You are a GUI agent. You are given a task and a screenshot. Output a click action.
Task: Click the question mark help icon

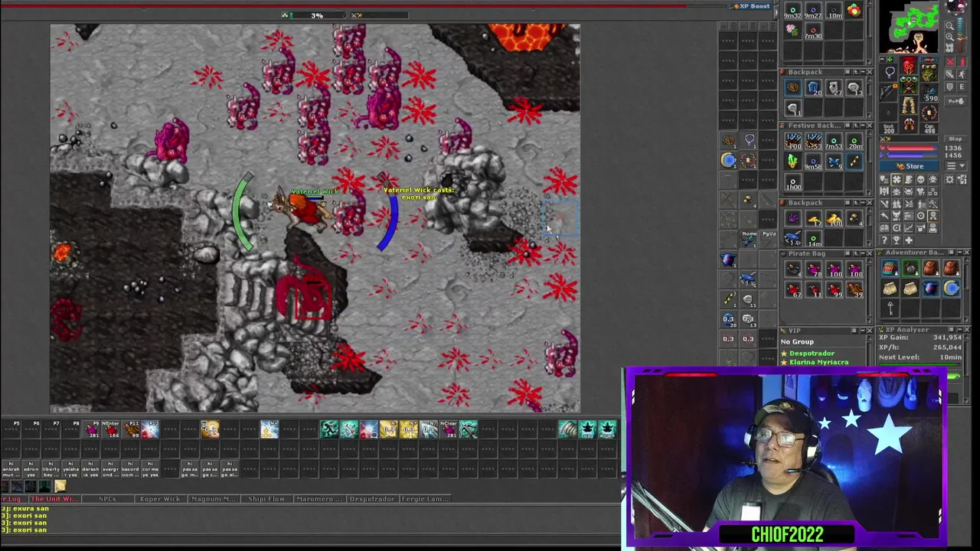coord(884,240)
